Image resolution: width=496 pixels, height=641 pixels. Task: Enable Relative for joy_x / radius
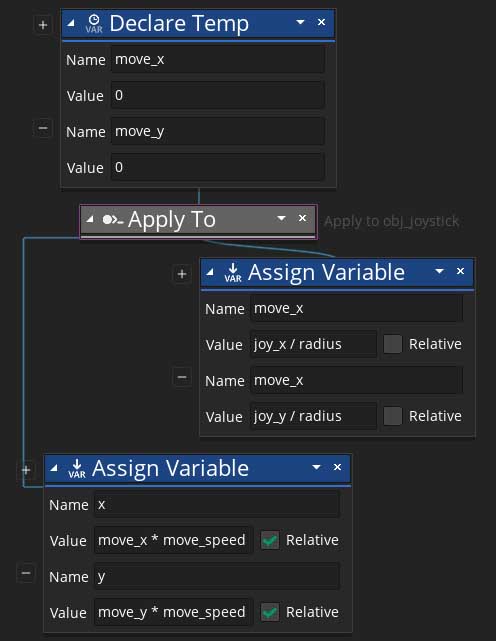point(393,344)
